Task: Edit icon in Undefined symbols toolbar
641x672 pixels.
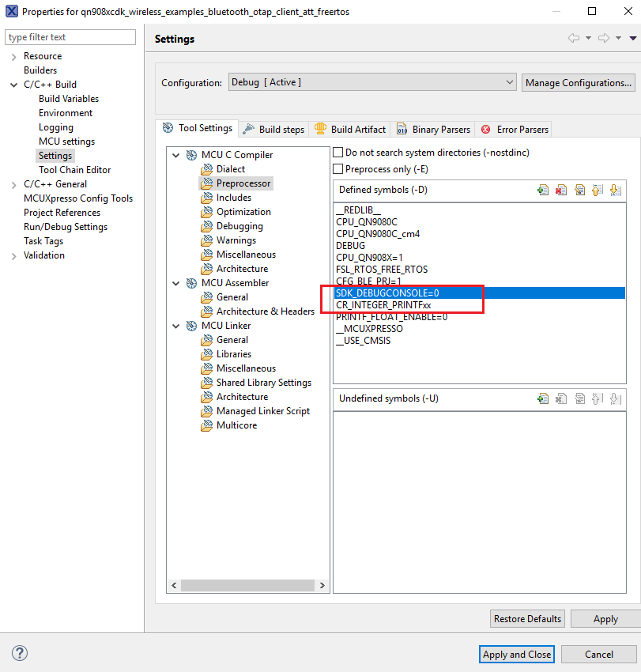Action: point(579,398)
